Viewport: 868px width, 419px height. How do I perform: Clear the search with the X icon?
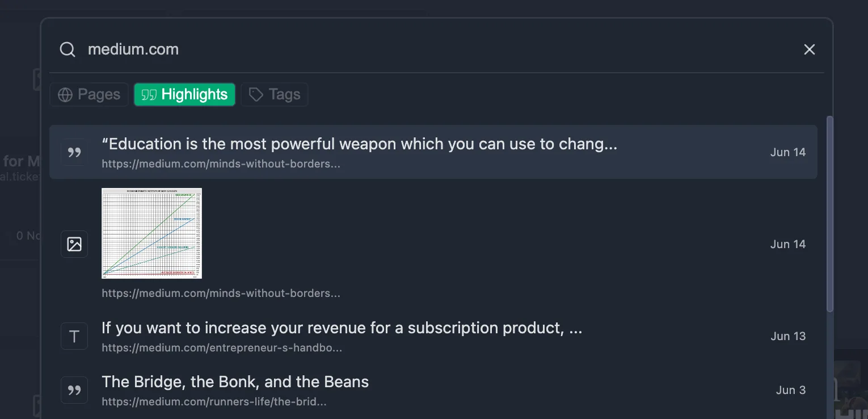click(810, 49)
